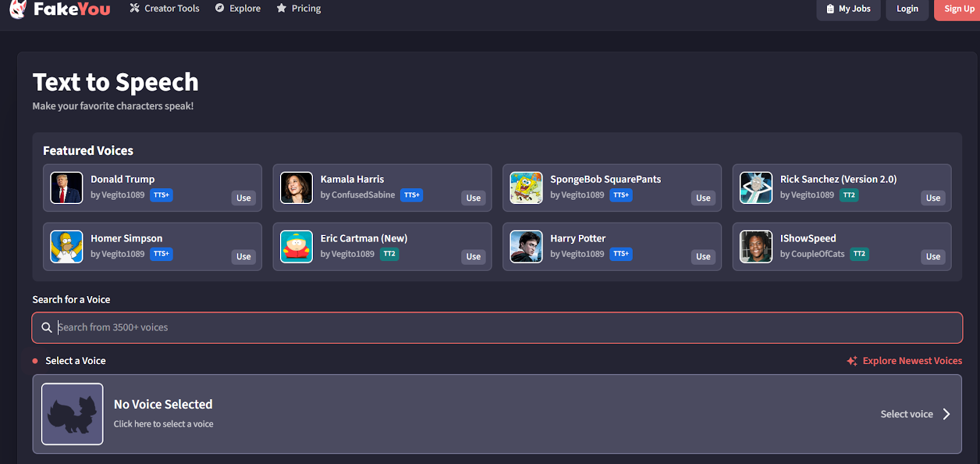Click the Rick Sanchez voice avatar
The image size is (980, 464).
point(756,188)
